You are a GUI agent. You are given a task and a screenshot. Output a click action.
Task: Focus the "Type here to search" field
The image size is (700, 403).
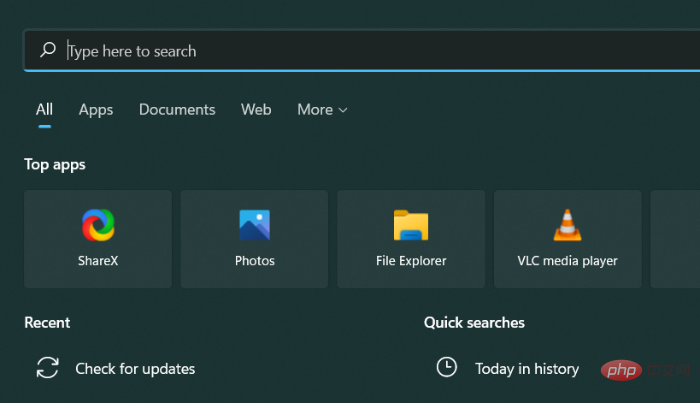(x=362, y=50)
